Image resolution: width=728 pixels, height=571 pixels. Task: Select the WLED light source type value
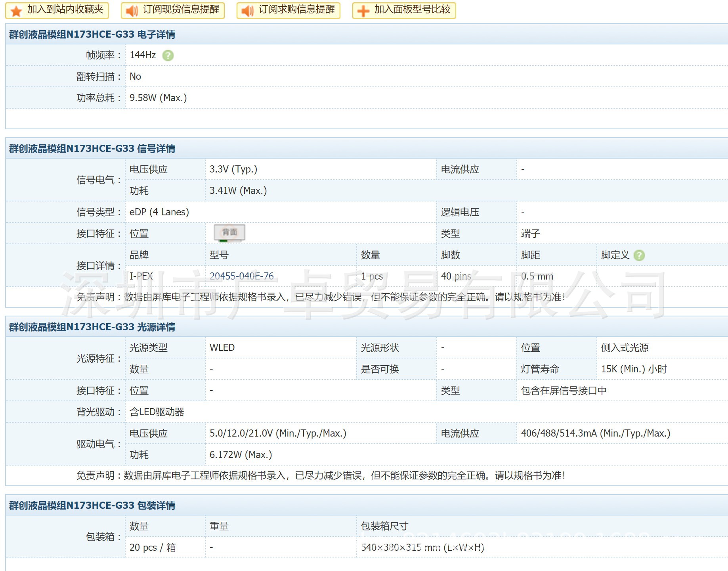click(222, 348)
